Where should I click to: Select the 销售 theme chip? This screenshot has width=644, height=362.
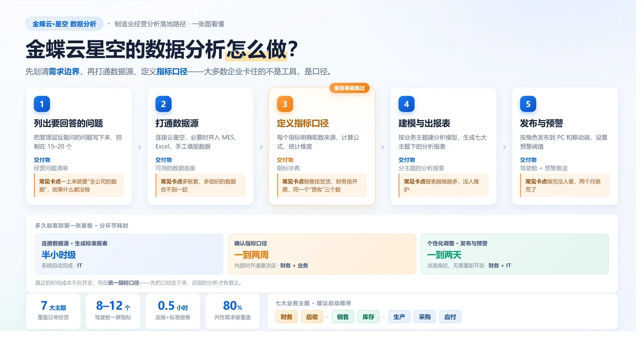343,317
